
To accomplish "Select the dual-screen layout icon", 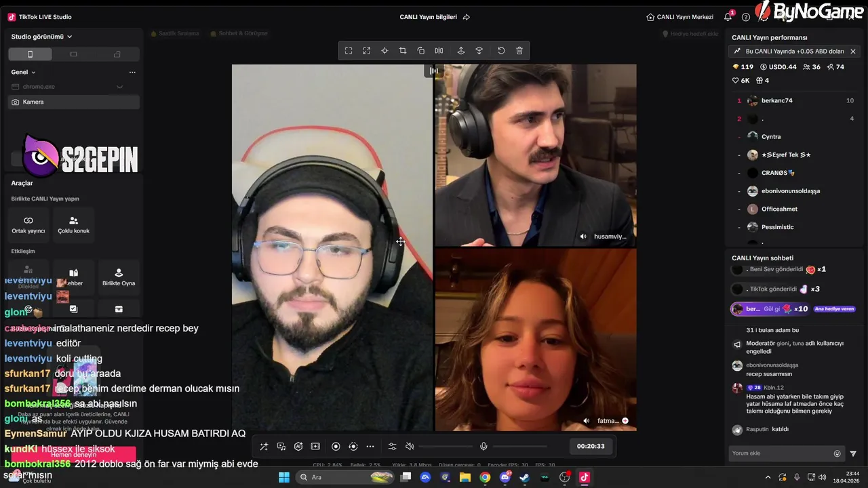I will coord(117,54).
